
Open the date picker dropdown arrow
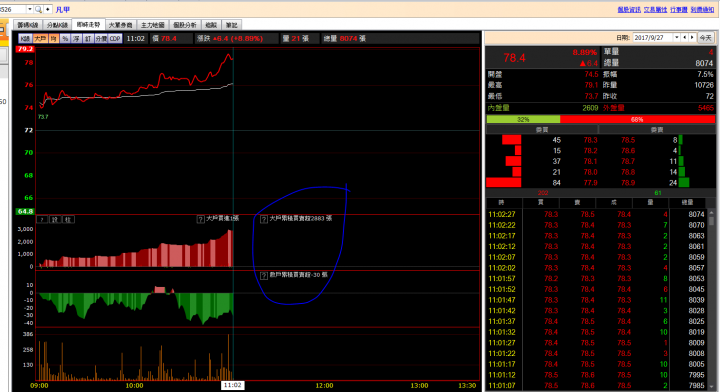click(676, 38)
